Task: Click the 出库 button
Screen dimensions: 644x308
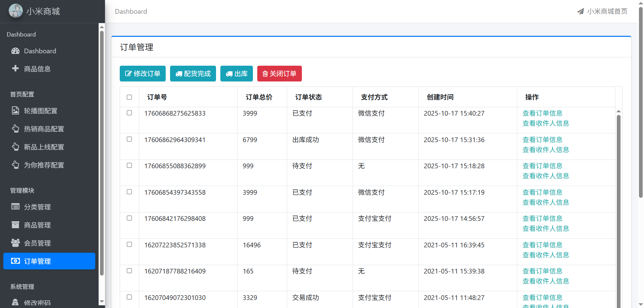Action: tap(236, 73)
